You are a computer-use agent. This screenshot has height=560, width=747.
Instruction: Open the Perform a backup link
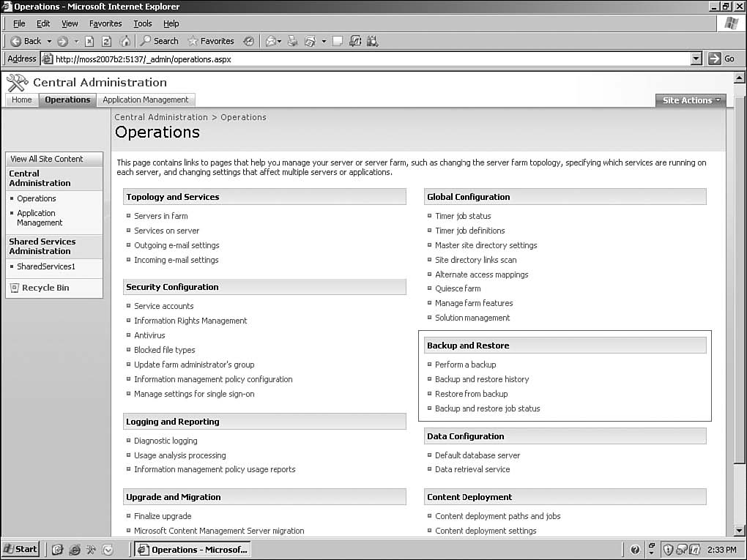pos(465,365)
